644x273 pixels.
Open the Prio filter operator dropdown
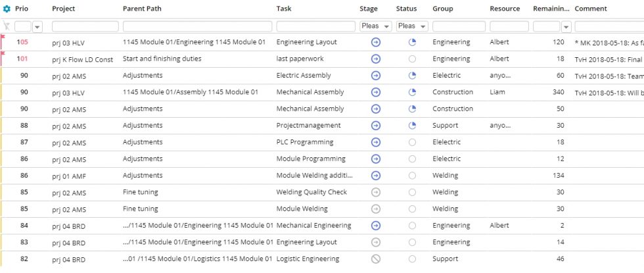37,26
